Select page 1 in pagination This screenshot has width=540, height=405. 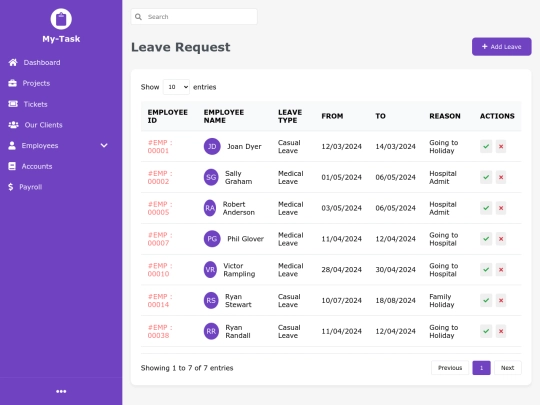tap(481, 368)
